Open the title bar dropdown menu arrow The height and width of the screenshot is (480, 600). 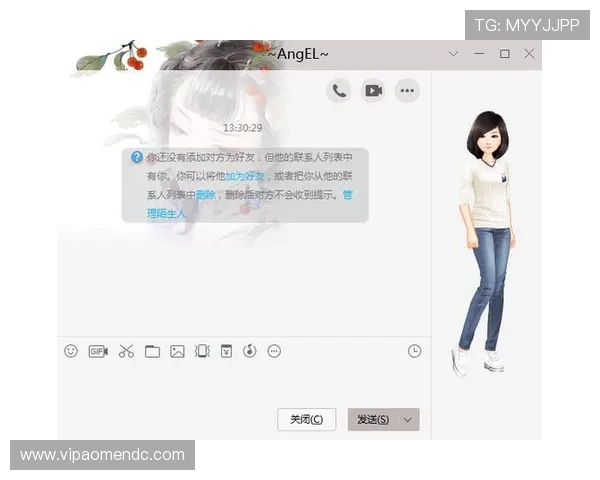pos(454,54)
